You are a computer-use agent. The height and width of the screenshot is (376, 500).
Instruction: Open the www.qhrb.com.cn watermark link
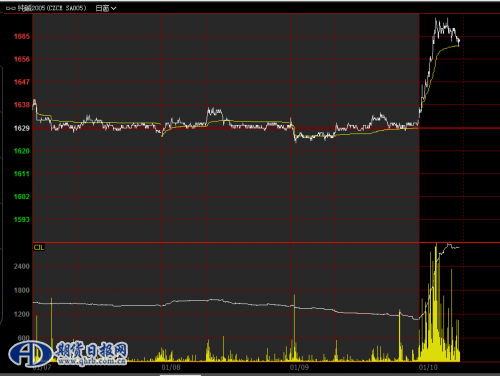click(92, 361)
